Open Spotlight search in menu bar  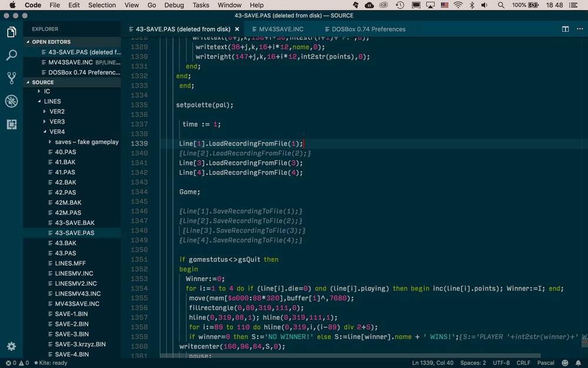501,5
